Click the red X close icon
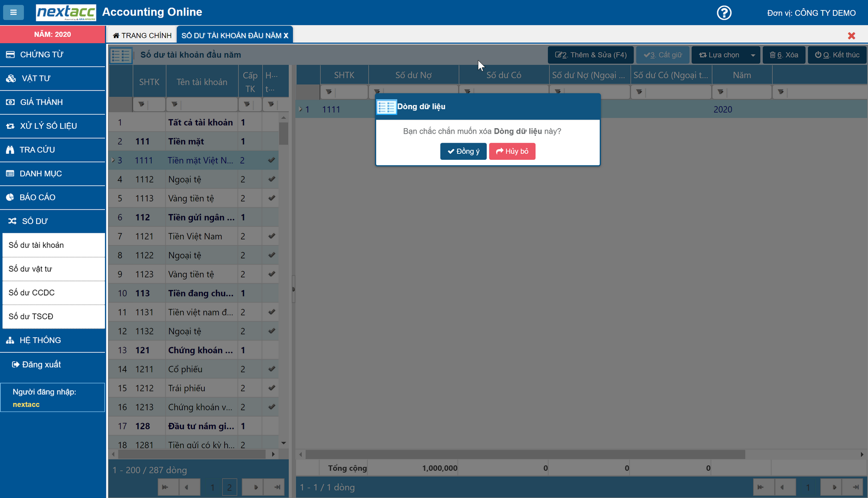This screenshot has width=868, height=498. [851, 36]
